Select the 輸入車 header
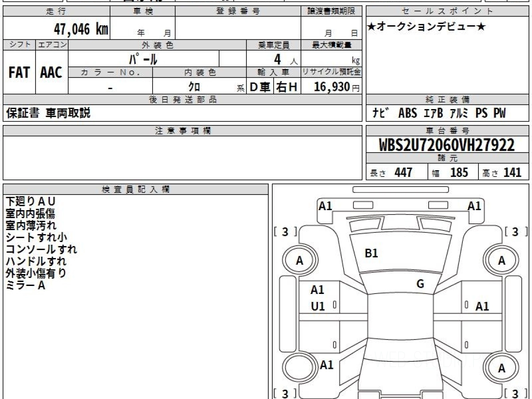The image size is (532, 399). click(274, 72)
